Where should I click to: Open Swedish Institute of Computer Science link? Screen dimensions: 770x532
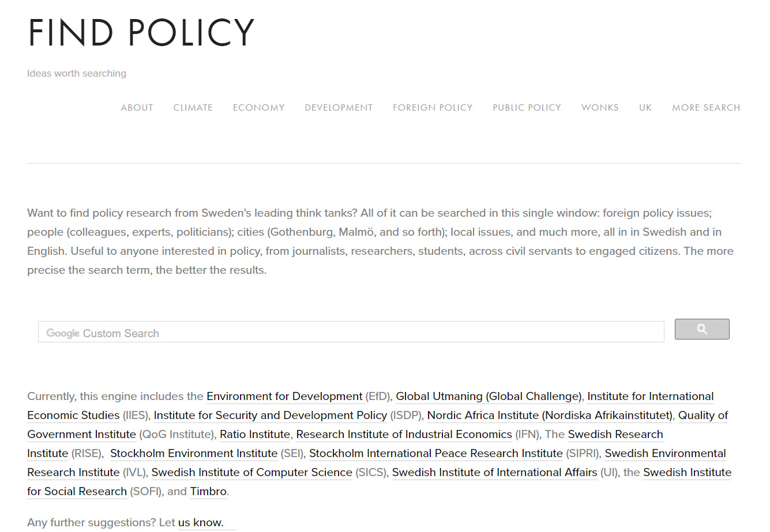click(251, 473)
